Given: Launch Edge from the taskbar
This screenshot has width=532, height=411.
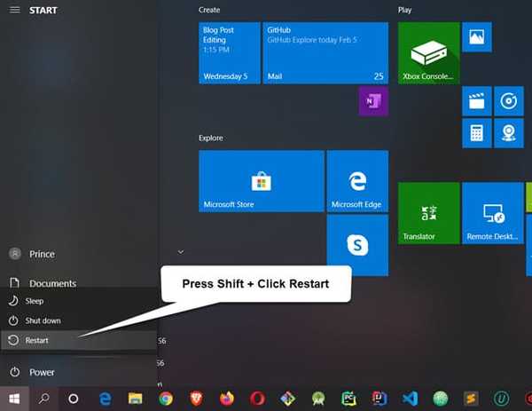Looking at the screenshot, I should click(106, 399).
